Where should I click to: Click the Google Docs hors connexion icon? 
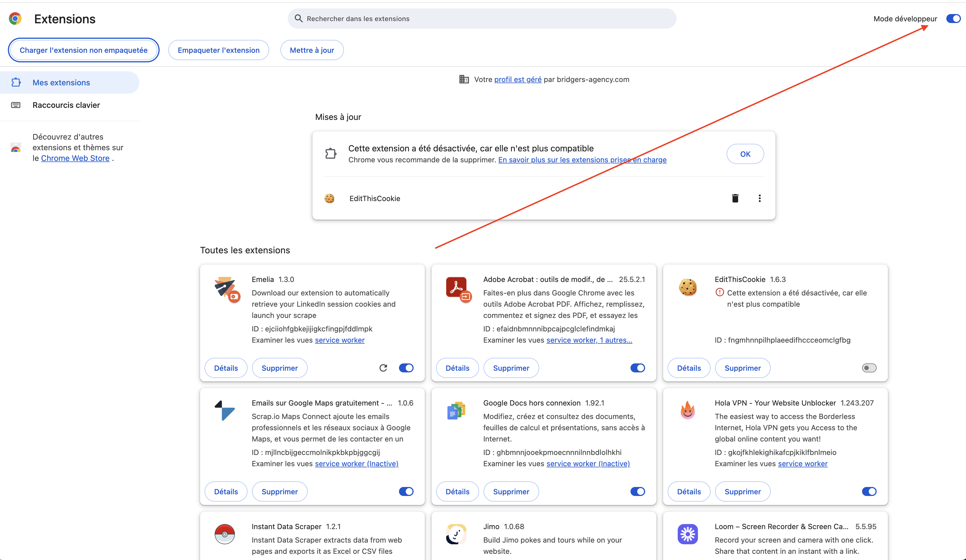[x=456, y=411]
